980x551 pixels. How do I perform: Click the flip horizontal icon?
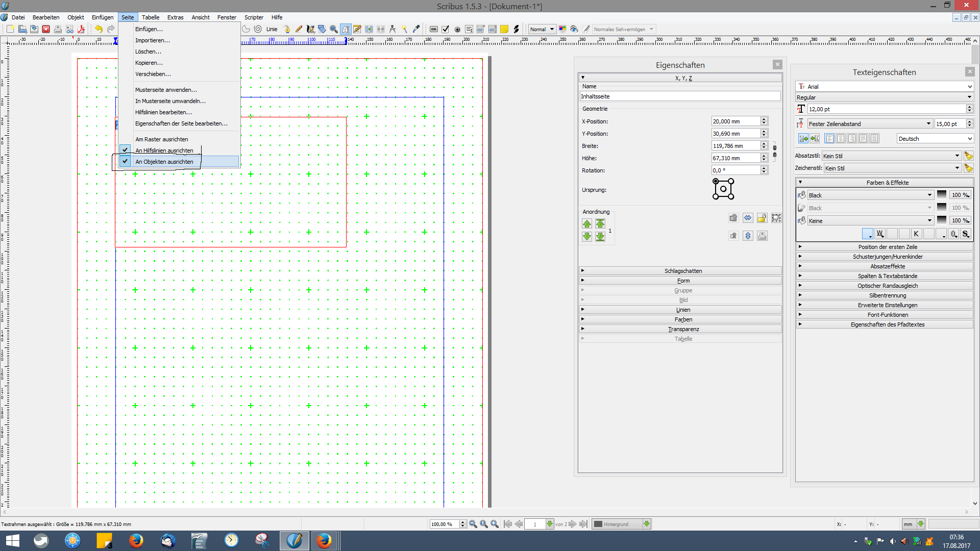click(748, 218)
